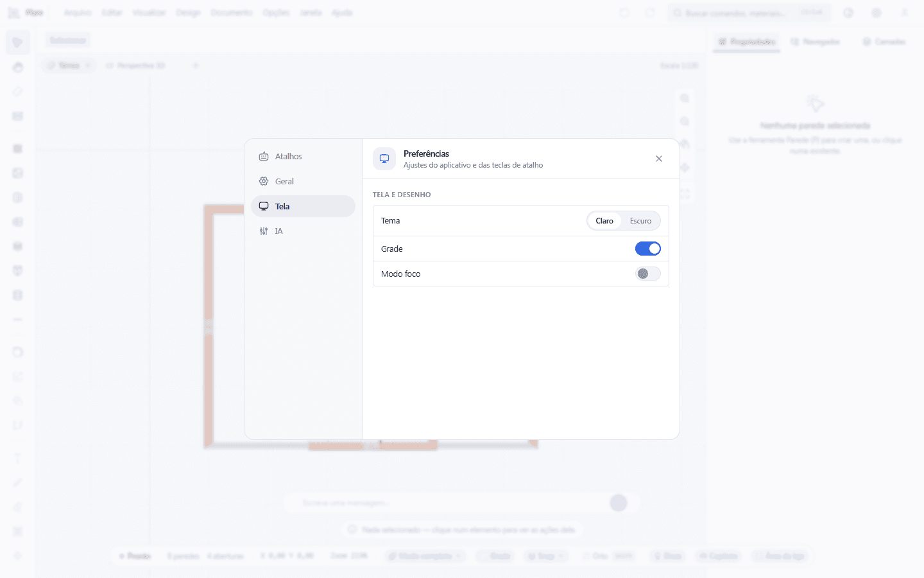Open the Atalhos preferences section

coord(303,156)
